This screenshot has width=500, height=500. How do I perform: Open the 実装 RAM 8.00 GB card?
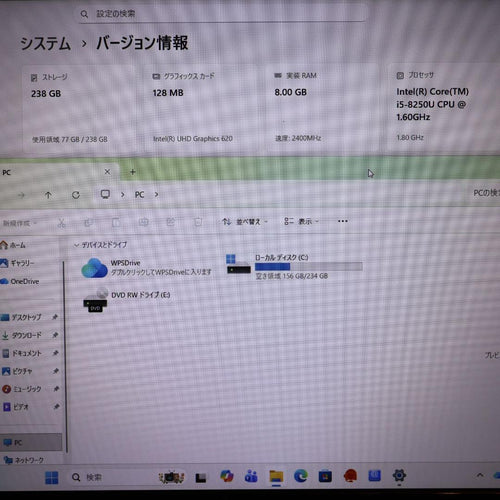(322, 108)
